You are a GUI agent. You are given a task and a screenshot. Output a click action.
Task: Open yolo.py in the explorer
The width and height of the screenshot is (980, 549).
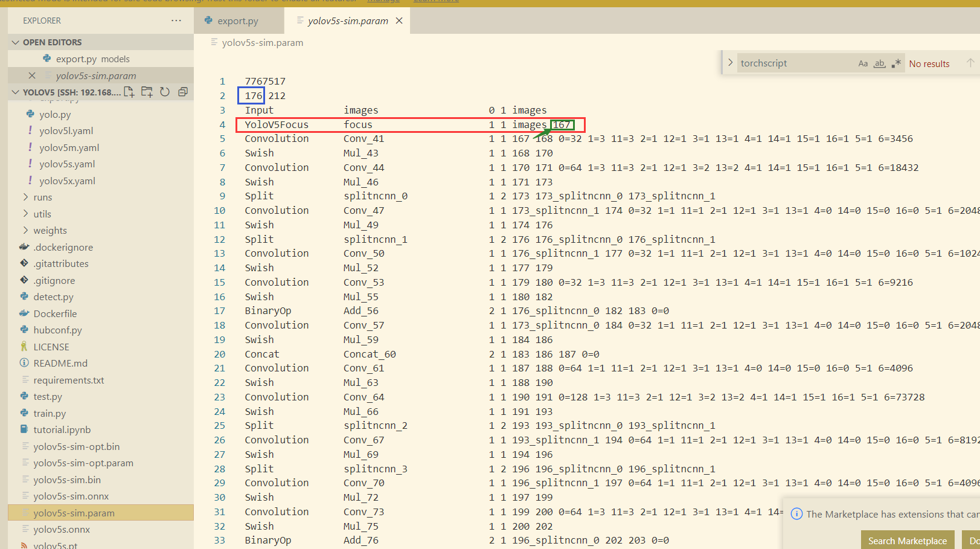tap(55, 114)
